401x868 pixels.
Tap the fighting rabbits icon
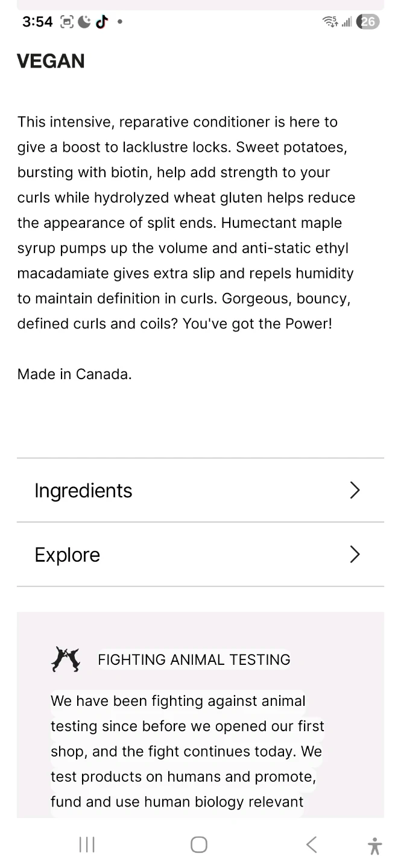(65, 659)
